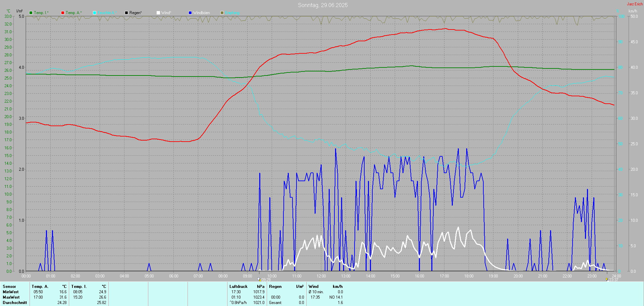644x306 pixels.
Task: Click the blue Windböen legend swatch
Action: [190, 13]
